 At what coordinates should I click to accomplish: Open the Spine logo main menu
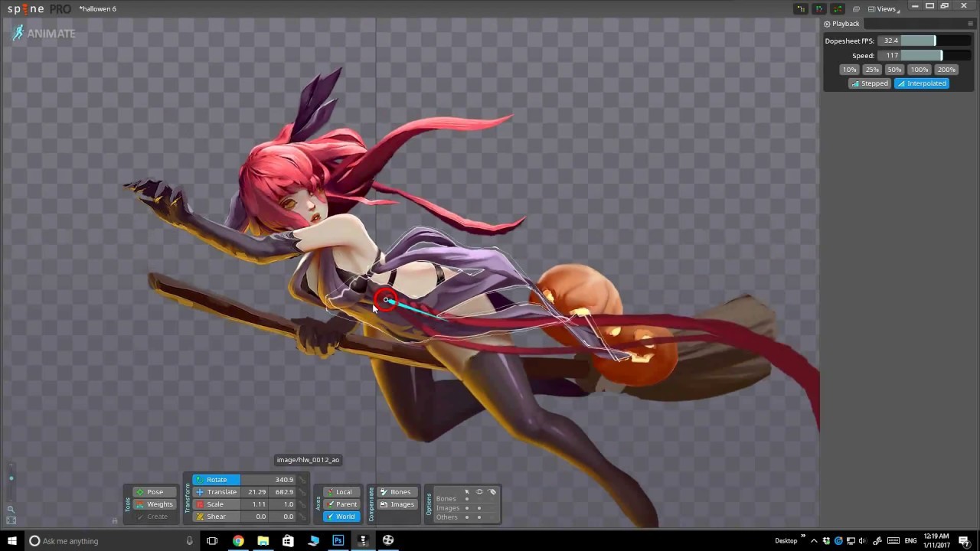(39, 8)
